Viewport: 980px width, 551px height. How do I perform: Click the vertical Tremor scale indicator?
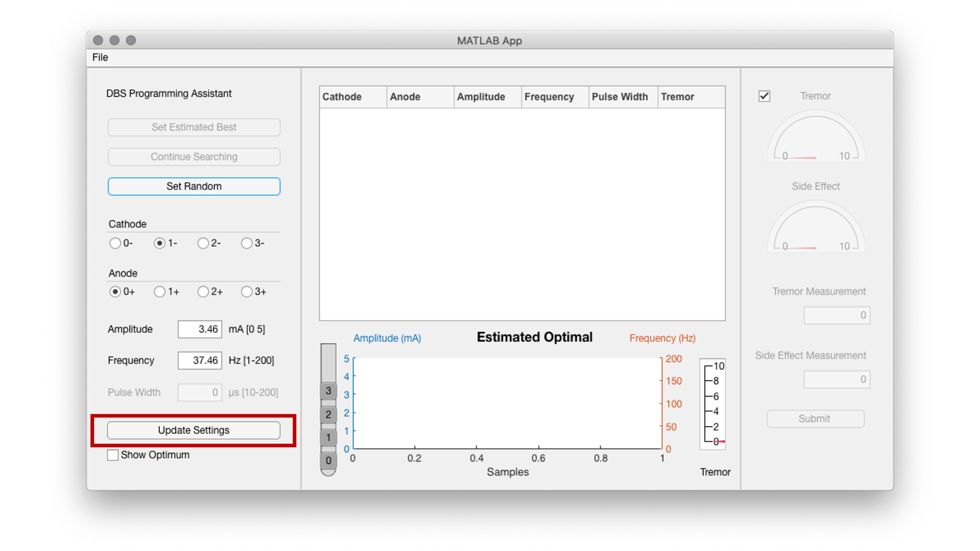713,404
